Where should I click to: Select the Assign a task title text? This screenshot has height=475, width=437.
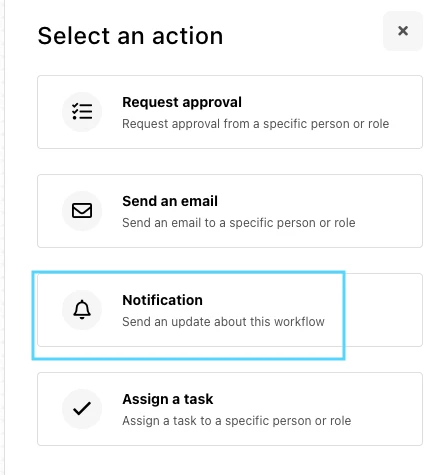pos(168,399)
